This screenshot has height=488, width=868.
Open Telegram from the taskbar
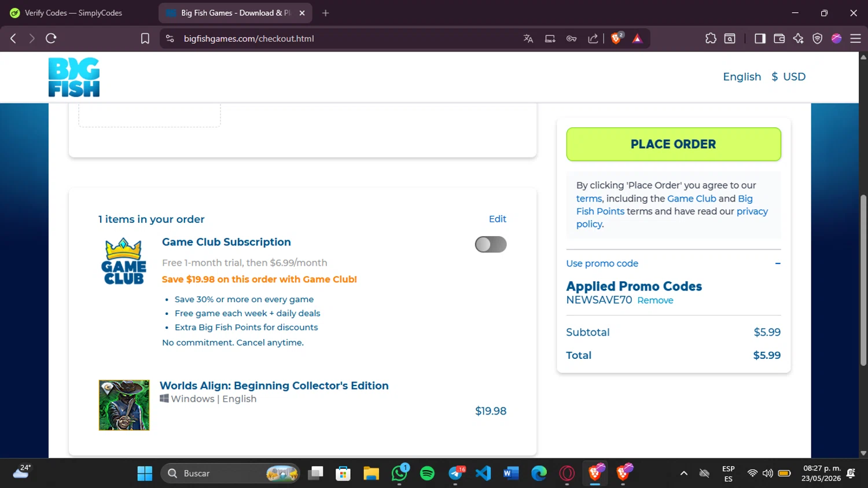(x=456, y=474)
